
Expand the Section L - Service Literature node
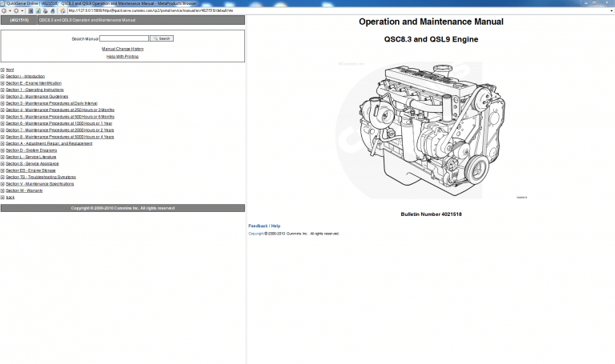2,157
